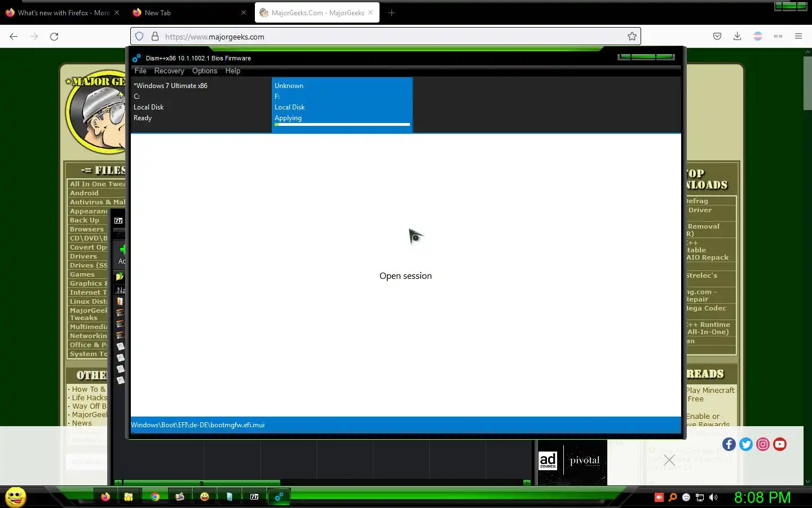Click the 7-Zip window horizontal scrollbar
This screenshot has width=812, height=508.
tap(201, 483)
